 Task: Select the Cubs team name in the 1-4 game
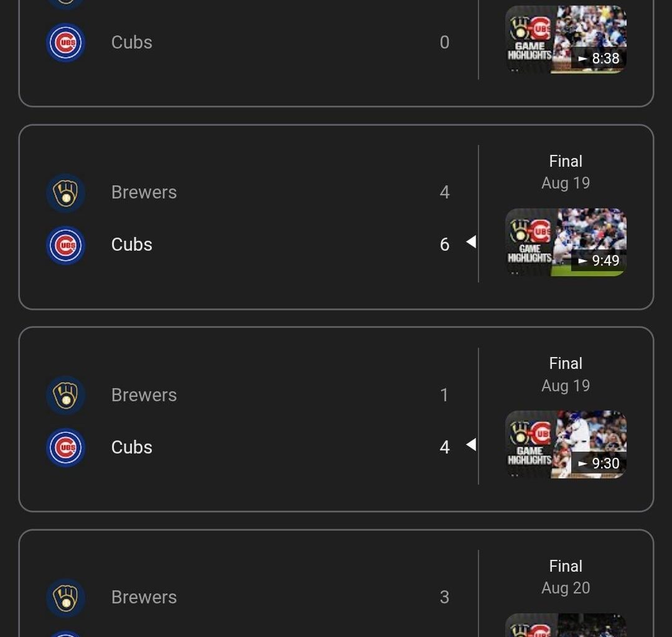click(x=131, y=447)
